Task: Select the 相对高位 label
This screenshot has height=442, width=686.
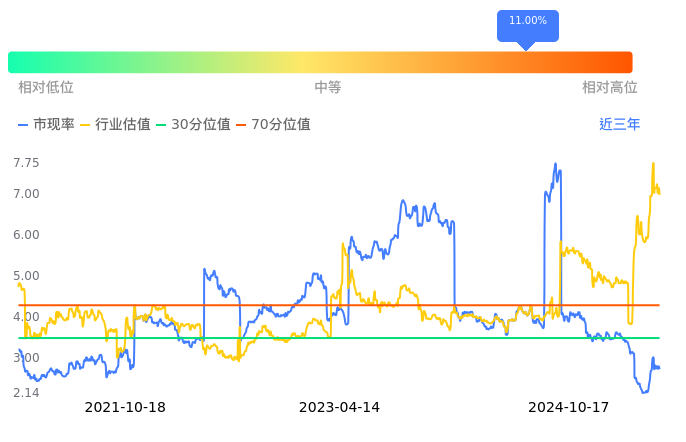Action: [609, 88]
